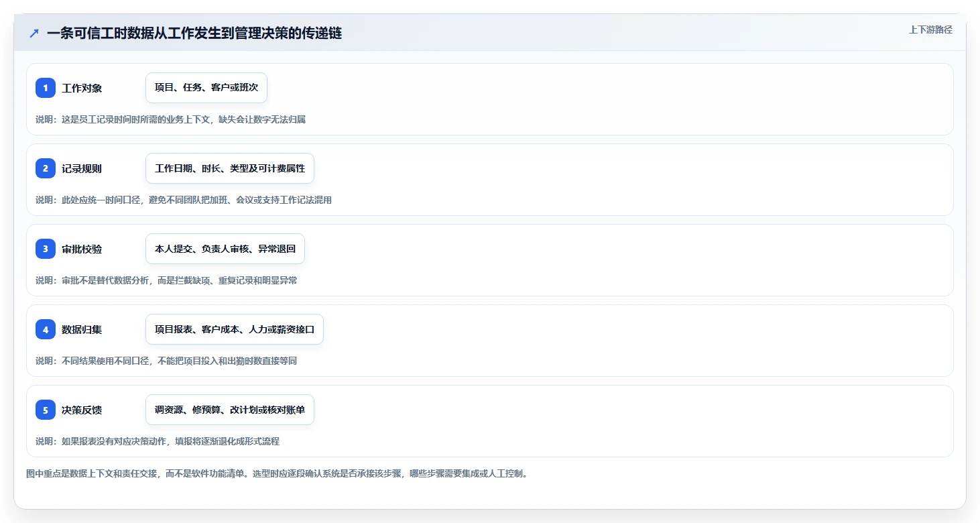Select the 上下游路径 label

point(930,30)
